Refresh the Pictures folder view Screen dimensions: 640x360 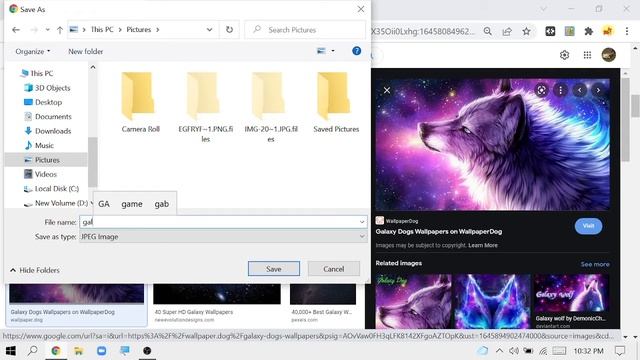coord(229,30)
